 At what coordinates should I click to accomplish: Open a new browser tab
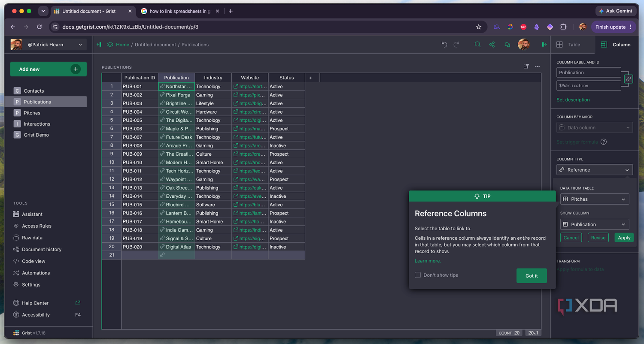[x=231, y=11]
